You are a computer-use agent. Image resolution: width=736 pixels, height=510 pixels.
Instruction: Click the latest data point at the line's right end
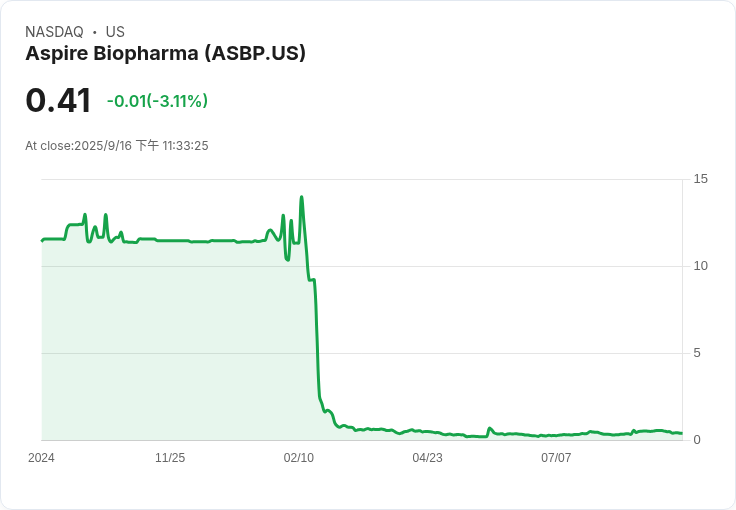(681, 433)
